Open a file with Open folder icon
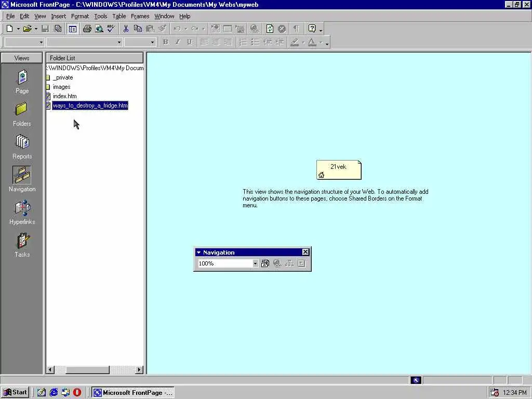Image resolution: width=532 pixels, height=399 pixels. (27, 29)
